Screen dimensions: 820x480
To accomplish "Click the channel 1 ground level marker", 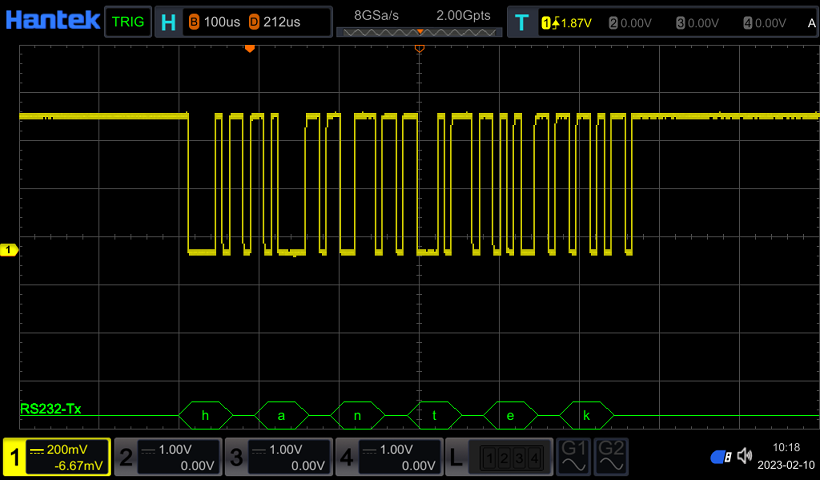I will 9,249.
